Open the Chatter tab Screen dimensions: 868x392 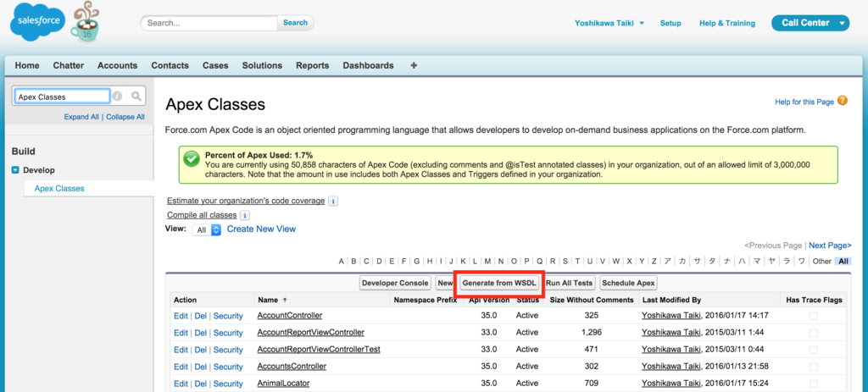tap(69, 65)
